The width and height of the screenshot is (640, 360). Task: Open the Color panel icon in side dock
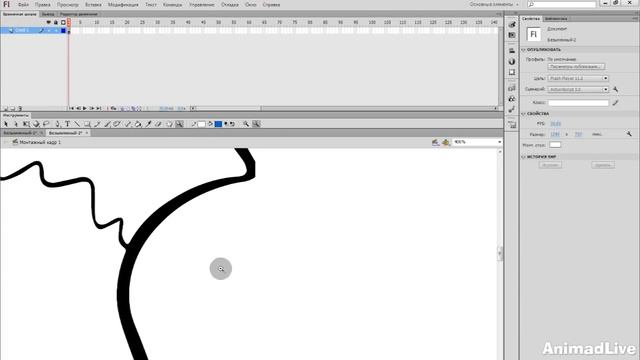(512, 24)
